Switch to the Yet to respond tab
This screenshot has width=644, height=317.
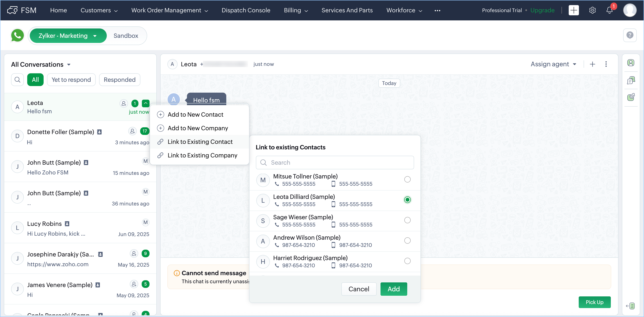point(71,80)
